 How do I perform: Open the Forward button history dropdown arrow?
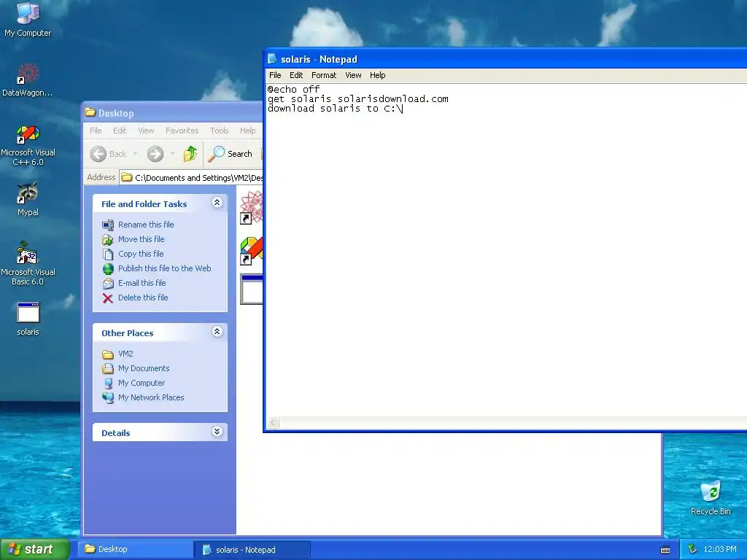(172, 154)
